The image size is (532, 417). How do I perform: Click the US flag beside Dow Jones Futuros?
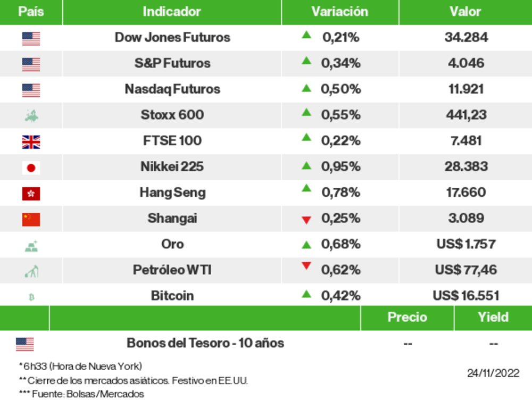31,38
